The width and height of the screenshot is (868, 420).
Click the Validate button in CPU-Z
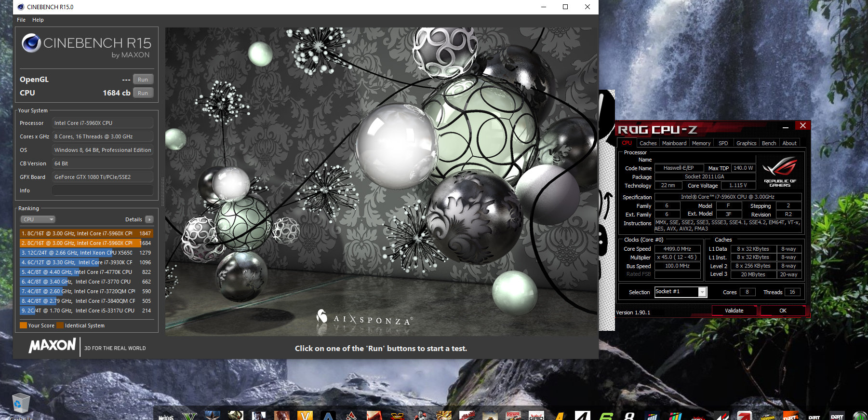coord(734,311)
